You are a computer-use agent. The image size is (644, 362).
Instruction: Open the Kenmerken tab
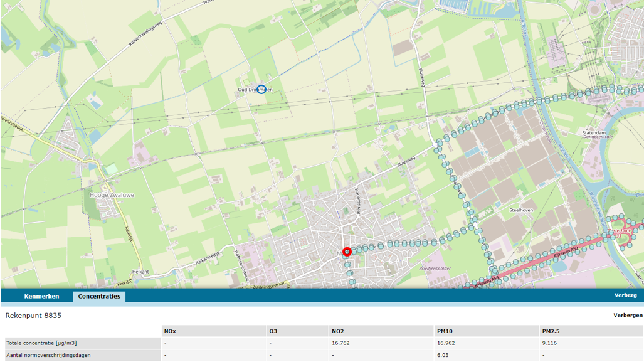tap(41, 296)
